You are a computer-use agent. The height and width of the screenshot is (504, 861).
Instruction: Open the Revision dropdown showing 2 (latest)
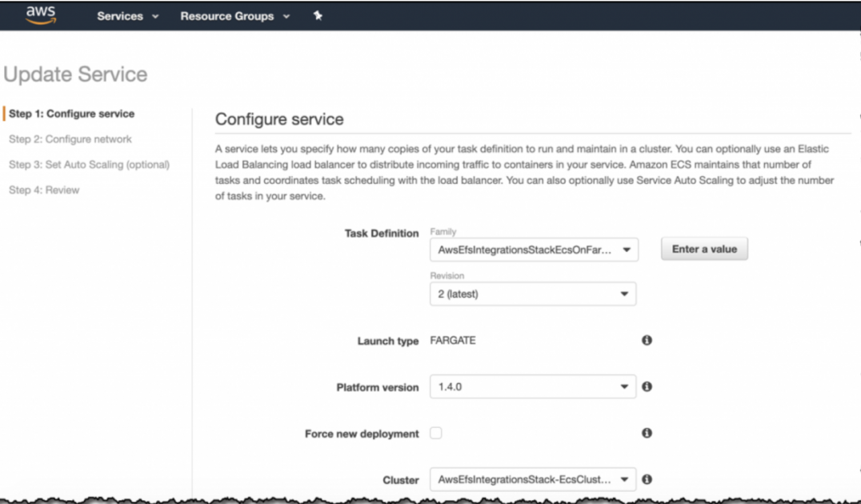pyautogui.click(x=533, y=294)
